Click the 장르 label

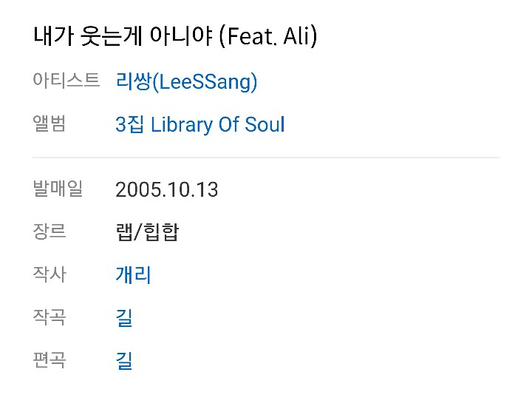click(x=50, y=232)
